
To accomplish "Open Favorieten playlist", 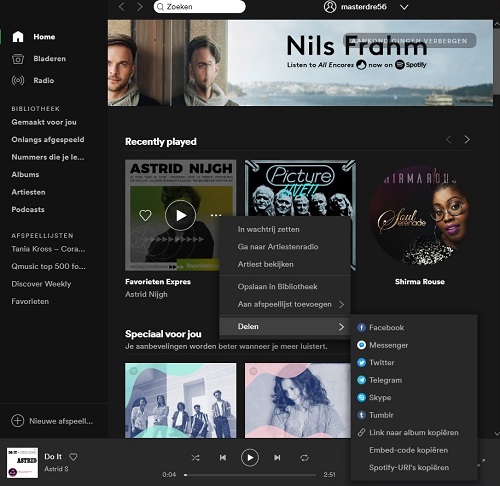I will point(30,301).
